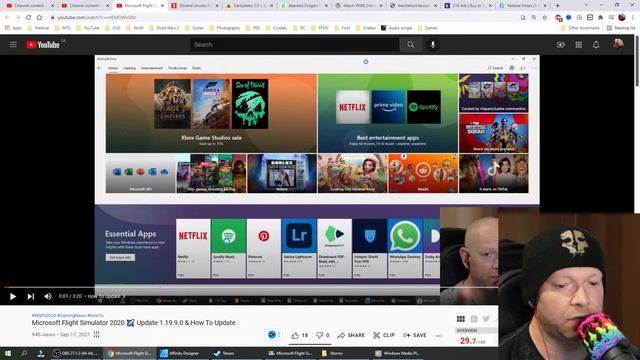
Task: Go to the browser home page
Action: [39, 18]
